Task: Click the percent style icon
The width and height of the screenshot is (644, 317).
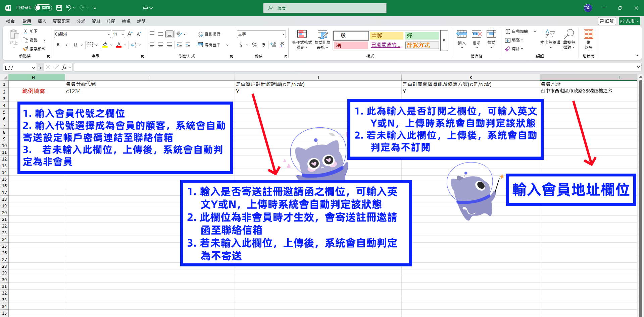Action: pos(255,45)
